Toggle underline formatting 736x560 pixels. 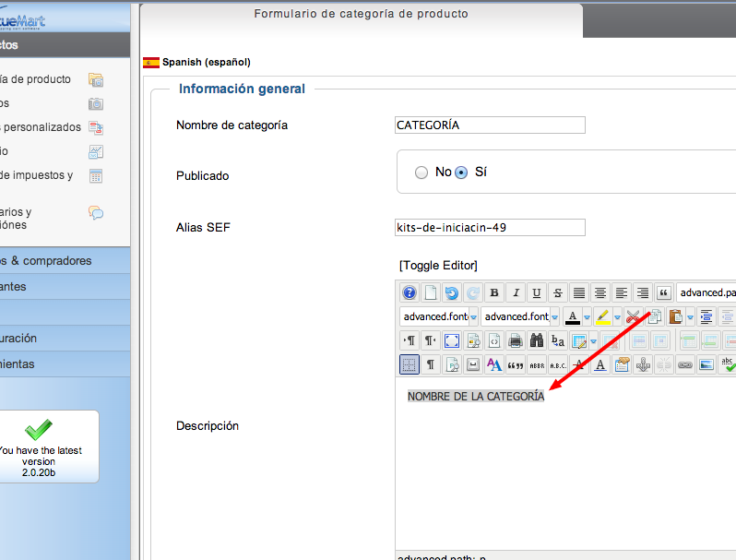(x=537, y=292)
